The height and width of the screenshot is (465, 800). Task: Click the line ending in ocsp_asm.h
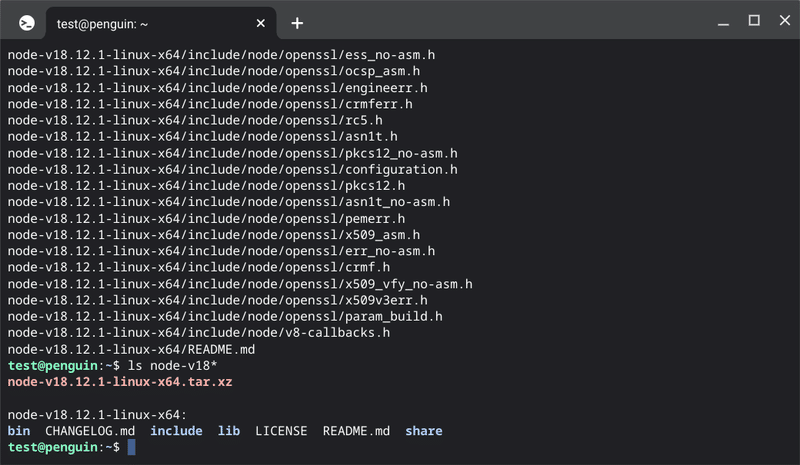[214, 71]
